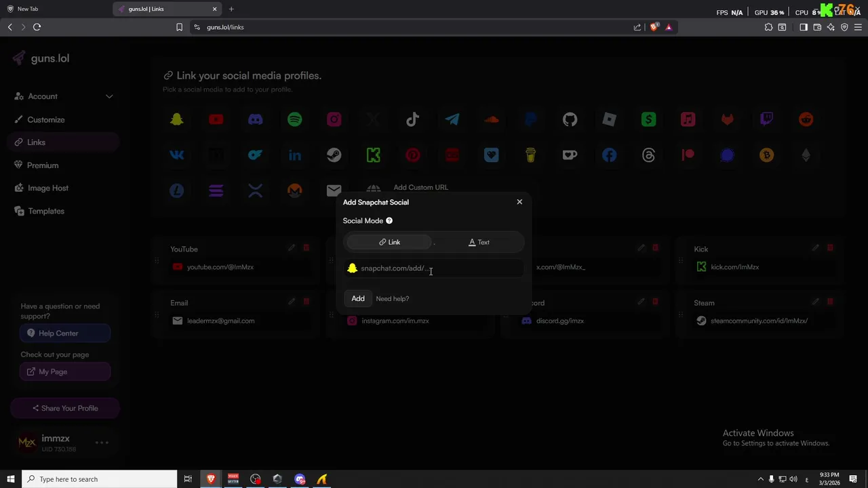Delete the YouTube link card

tap(306, 248)
